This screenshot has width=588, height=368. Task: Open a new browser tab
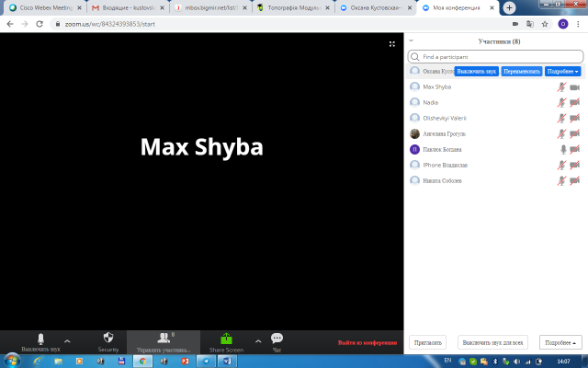pos(509,7)
